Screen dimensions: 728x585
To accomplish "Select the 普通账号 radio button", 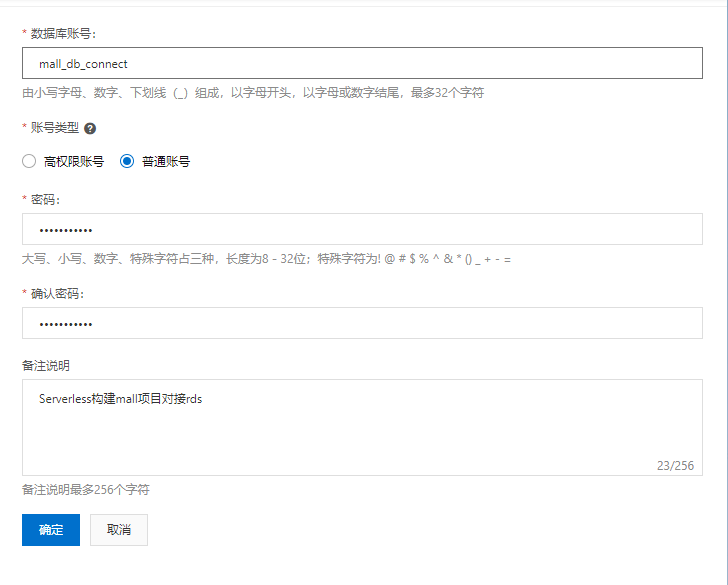I will 127,161.
